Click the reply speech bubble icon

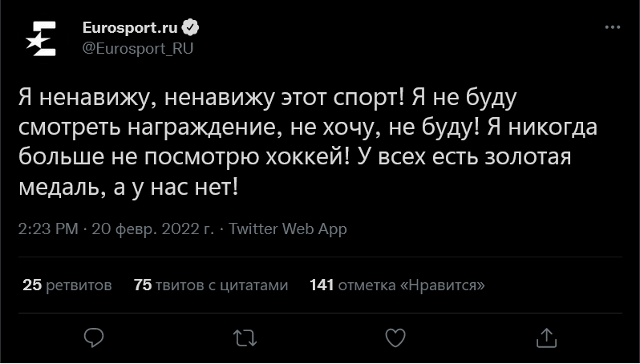[x=94, y=335]
